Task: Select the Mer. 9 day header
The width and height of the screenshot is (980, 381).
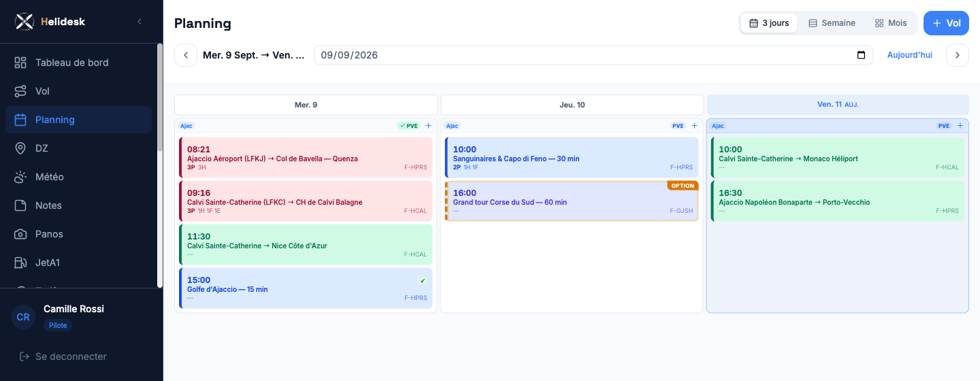Action: [306, 105]
